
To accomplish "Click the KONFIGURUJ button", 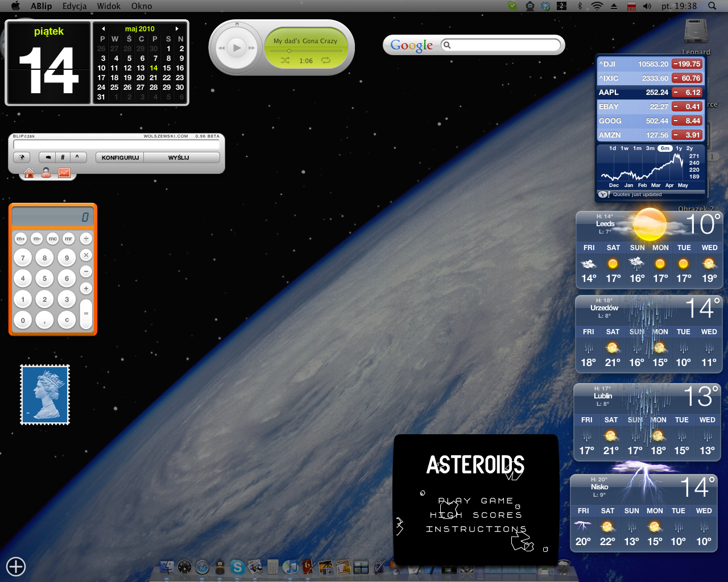I will [x=120, y=157].
